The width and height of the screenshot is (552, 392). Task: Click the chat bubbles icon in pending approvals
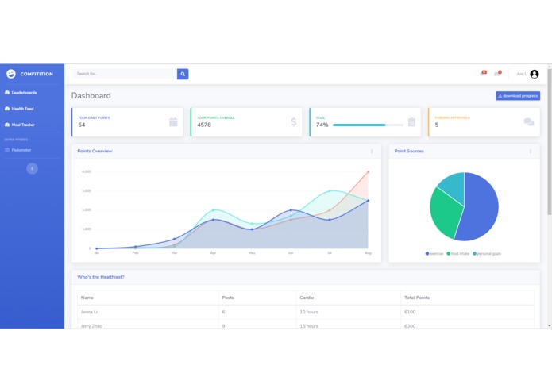click(529, 122)
